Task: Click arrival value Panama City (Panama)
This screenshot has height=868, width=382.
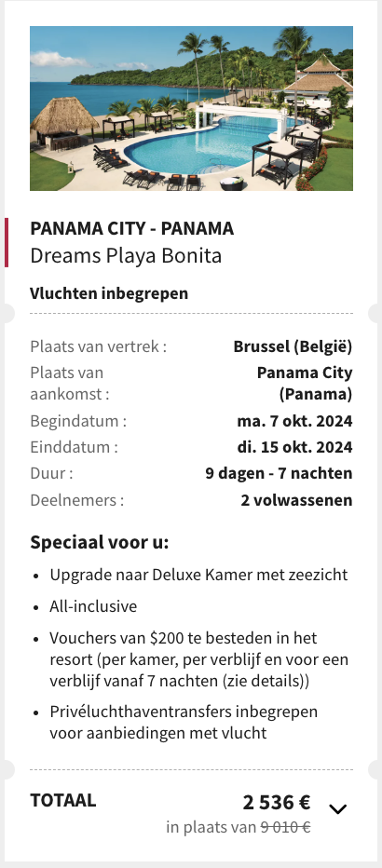Action: tap(305, 384)
